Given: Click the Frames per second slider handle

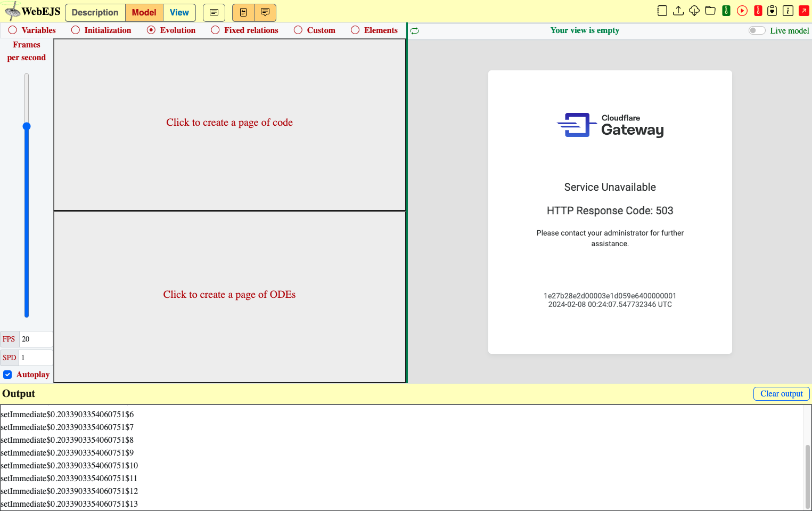Looking at the screenshot, I should pos(27,126).
